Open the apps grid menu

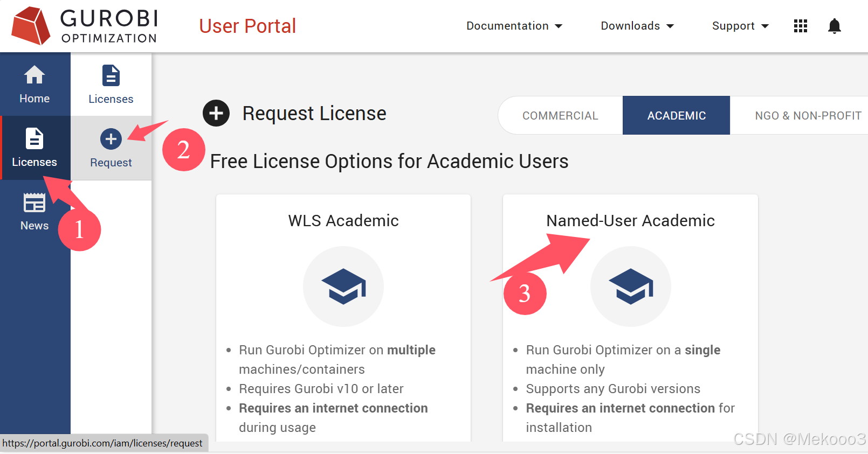(x=800, y=25)
